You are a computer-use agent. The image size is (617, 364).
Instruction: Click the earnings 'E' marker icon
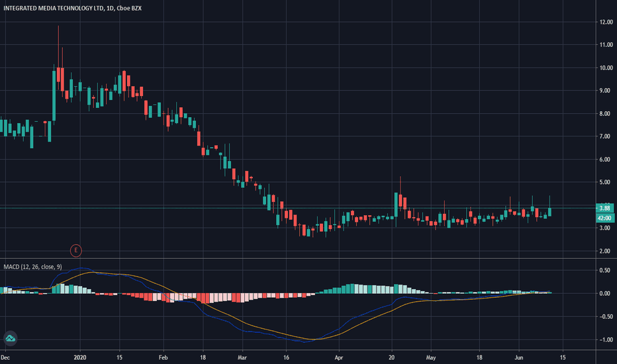pyautogui.click(x=76, y=250)
